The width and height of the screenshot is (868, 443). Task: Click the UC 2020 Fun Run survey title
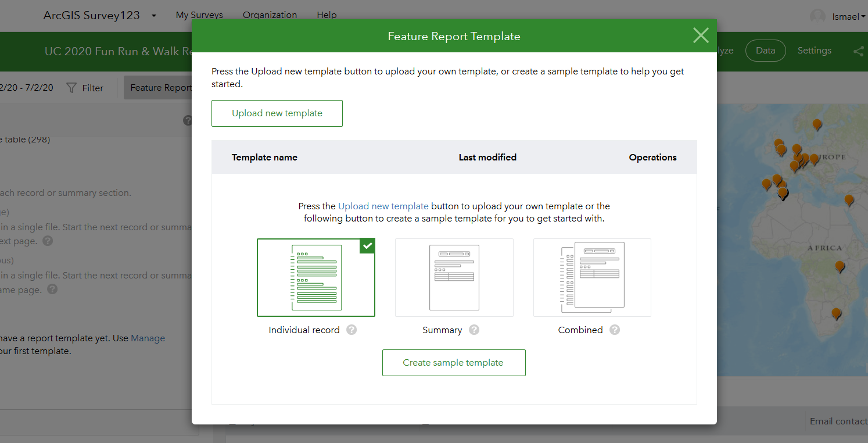[x=119, y=51]
